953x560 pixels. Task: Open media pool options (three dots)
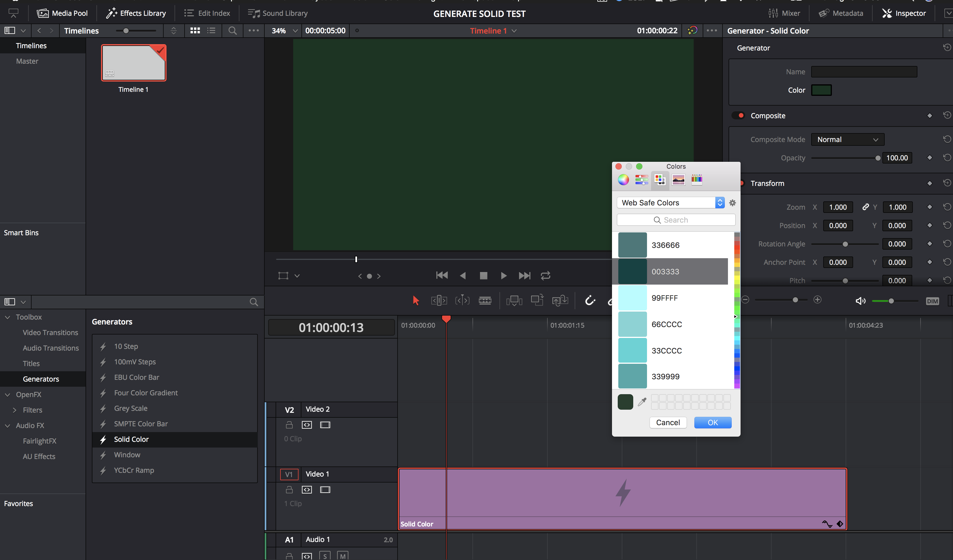(254, 31)
